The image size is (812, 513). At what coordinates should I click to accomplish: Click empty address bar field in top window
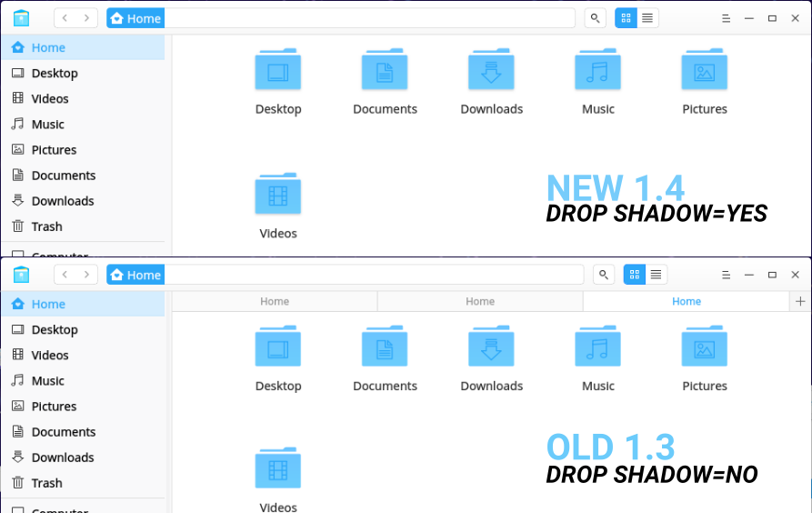click(370, 18)
